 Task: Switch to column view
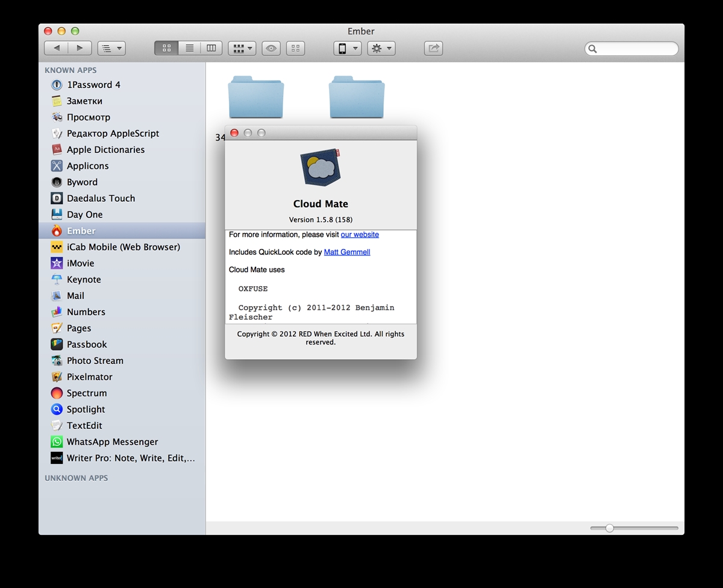(x=211, y=48)
